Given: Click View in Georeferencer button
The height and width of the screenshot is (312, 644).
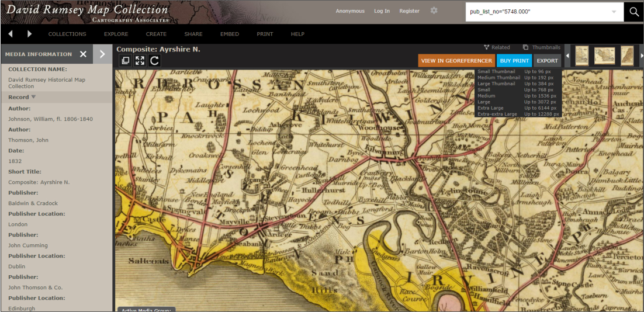Looking at the screenshot, I should click(x=456, y=61).
